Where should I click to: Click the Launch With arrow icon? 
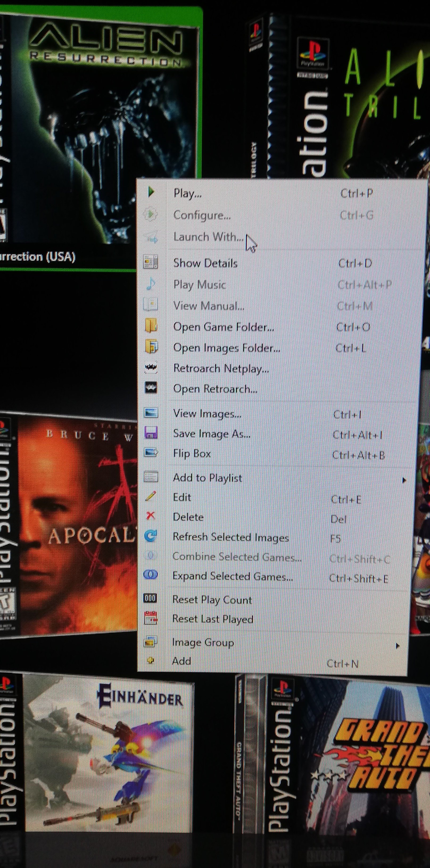click(x=152, y=240)
